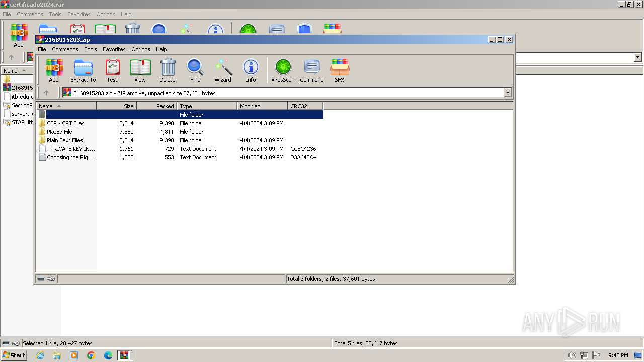Open Options menu in zip window
Screen dimensions: 644x362
(x=141, y=49)
